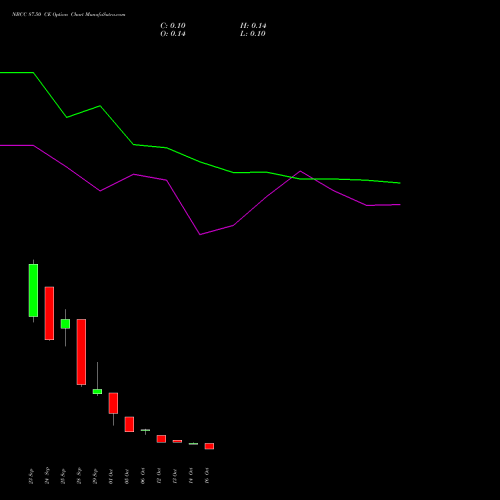The height and width of the screenshot is (500, 500).
Task: Click the red candlestick above 24 Sep
Action: (49, 313)
